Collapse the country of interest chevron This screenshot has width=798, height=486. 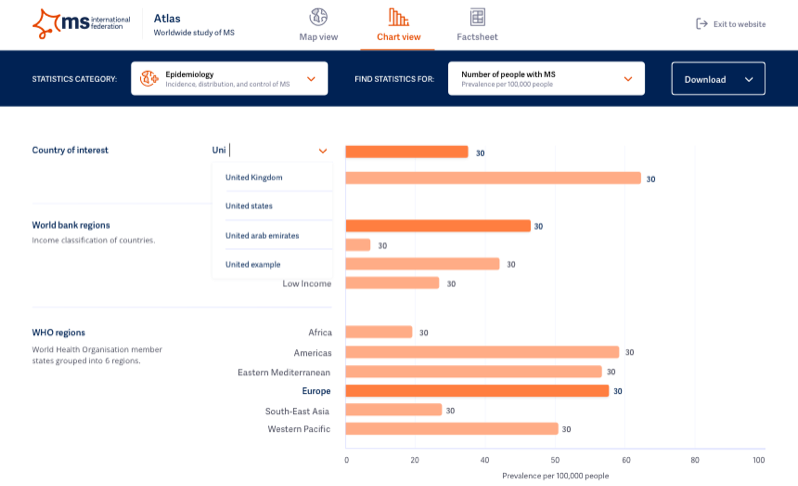click(x=322, y=151)
